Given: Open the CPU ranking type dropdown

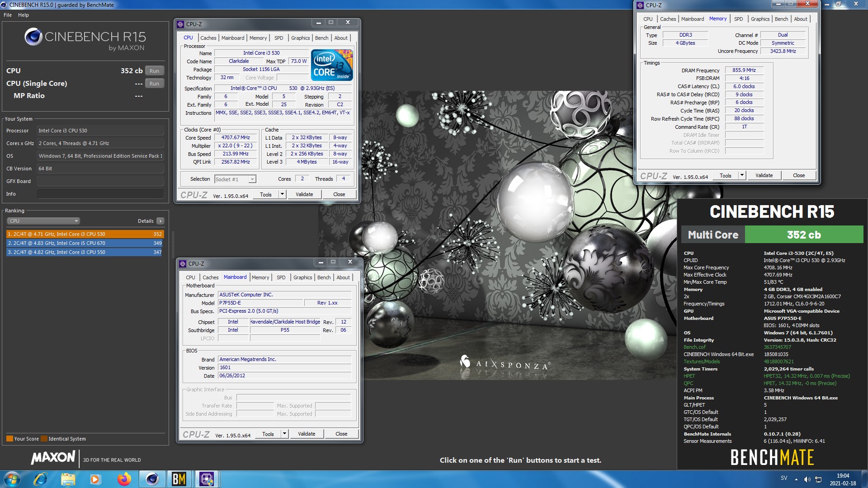Looking at the screenshot, I should click(x=43, y=221).
